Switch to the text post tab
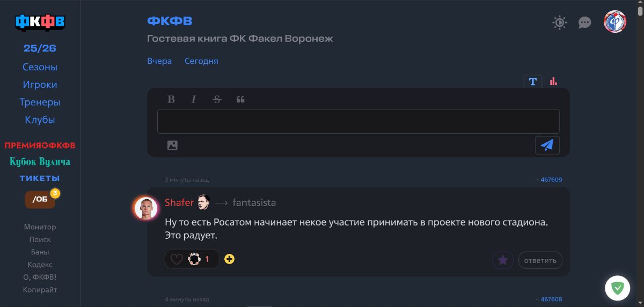The width and height of the screenshot is (644, 307). click(x=532, y=82)
